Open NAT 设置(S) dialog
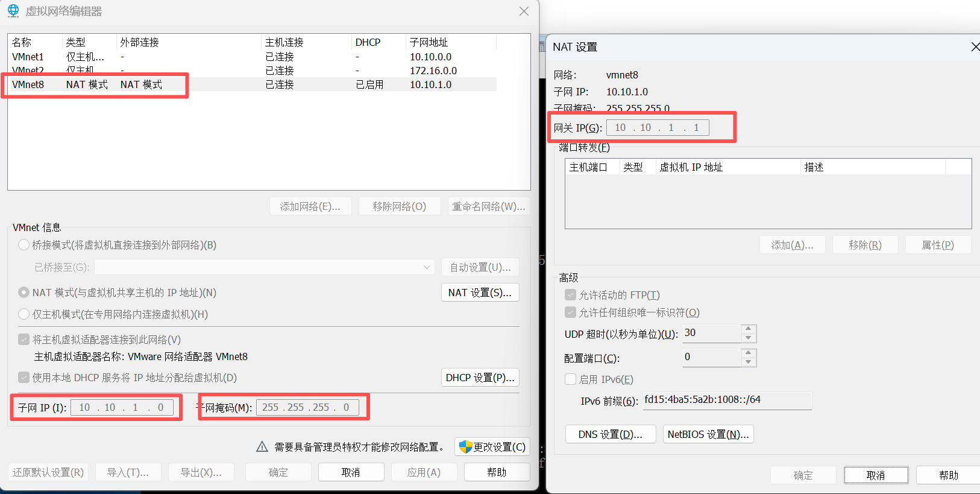The width and height of the screenshot is (980, 494). tap(480, 293)
